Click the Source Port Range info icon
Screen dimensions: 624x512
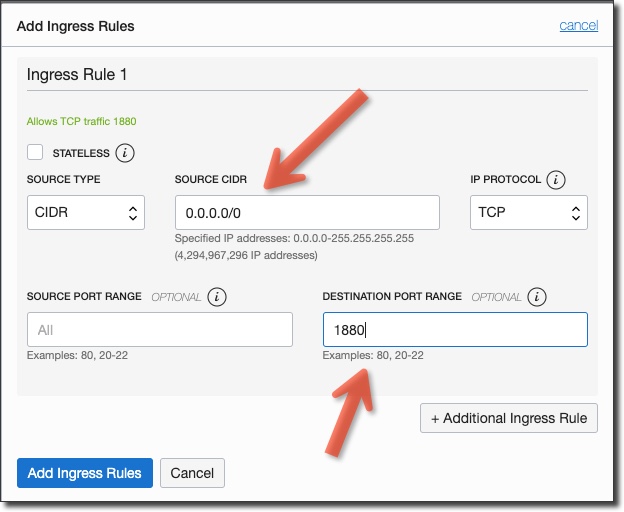coord(217,297)
